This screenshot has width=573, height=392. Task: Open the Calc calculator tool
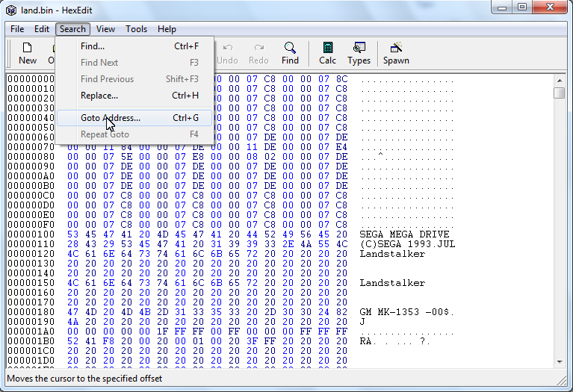pos(327,53)
